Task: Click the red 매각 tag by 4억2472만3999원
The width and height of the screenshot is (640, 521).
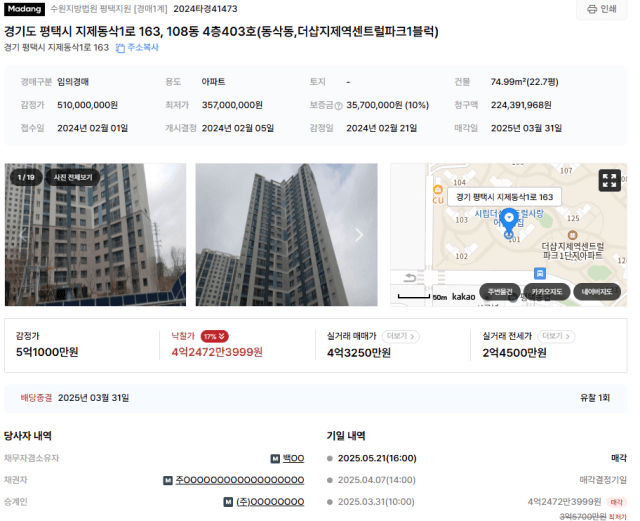Action: (x=616, y=502)
